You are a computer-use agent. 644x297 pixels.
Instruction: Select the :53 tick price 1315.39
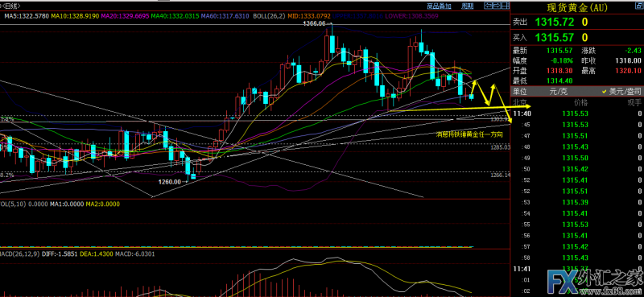575,202
